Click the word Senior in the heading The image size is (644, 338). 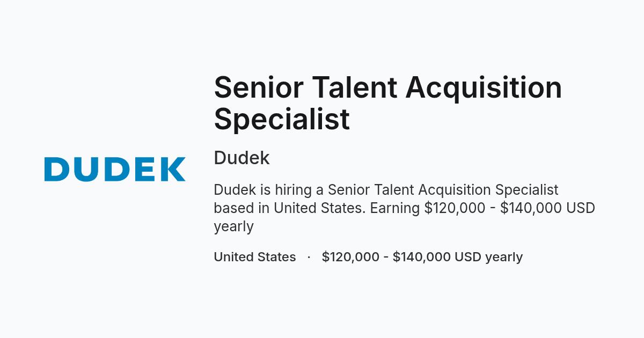tap(258, 87)
